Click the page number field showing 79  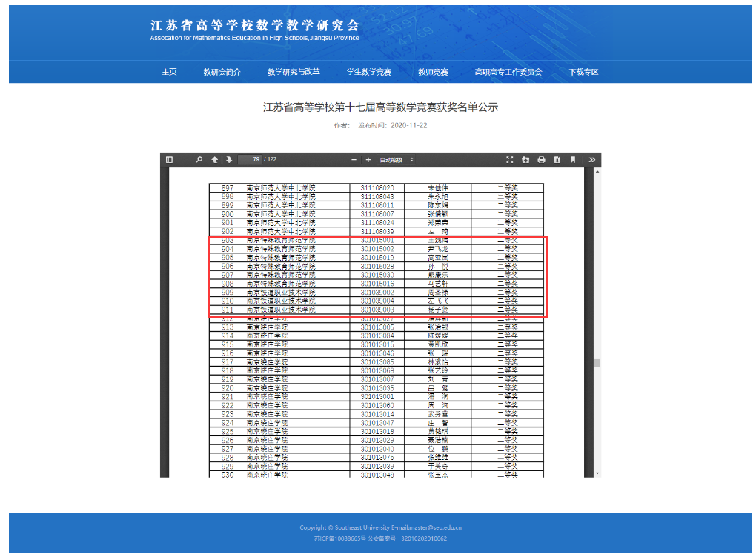tap(250, 160)
